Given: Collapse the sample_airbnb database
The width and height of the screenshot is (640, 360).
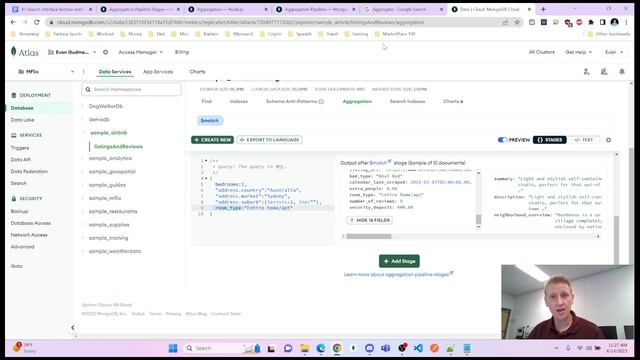Looking at the screenshot, I should pyautogui.click(x=84, y=133).
